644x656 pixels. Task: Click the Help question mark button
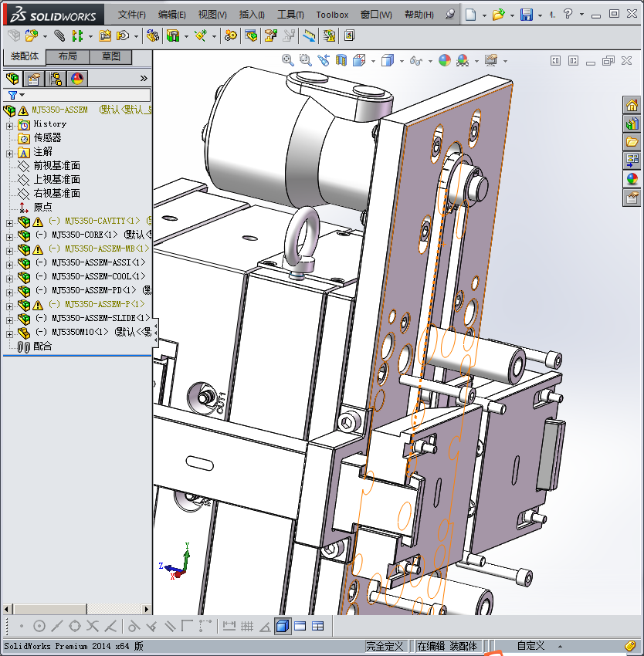pos(568,15)
